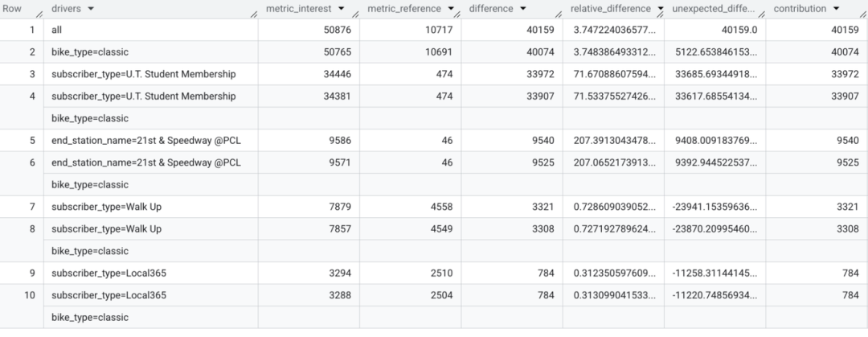The image size is (868, 337).
Task: Click metric_reference value 2510
Action: click(442, 273)
